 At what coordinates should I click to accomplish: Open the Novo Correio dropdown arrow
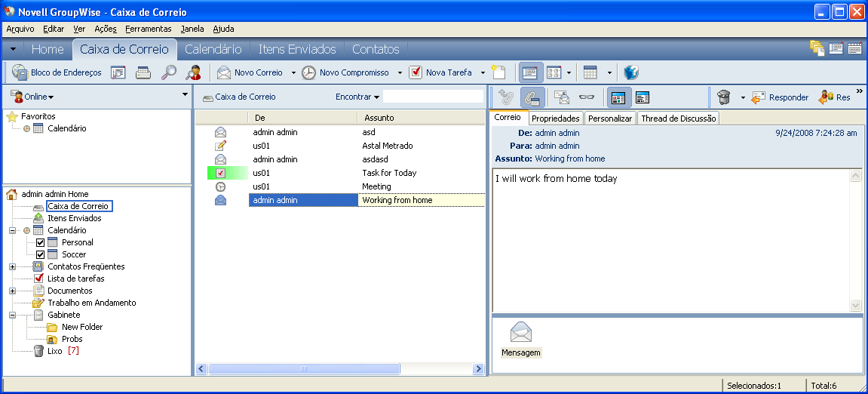292,72
